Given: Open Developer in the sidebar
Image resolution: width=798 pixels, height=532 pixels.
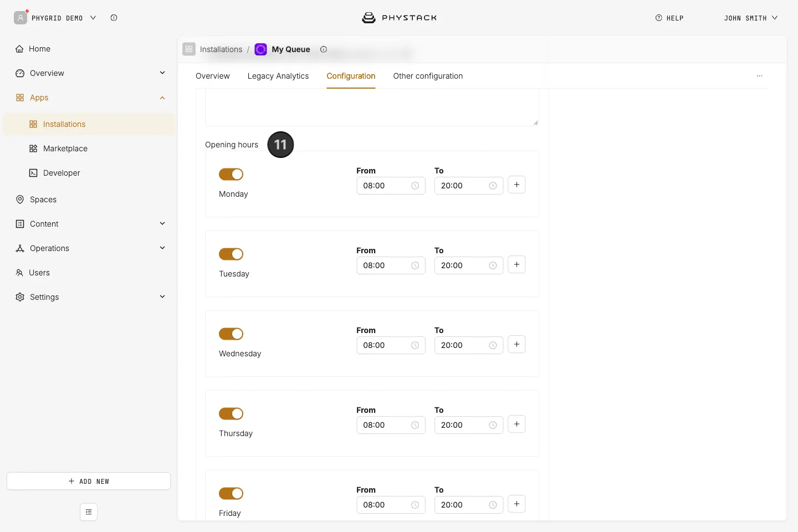Looking at the screenshot, I should point(89,173).
